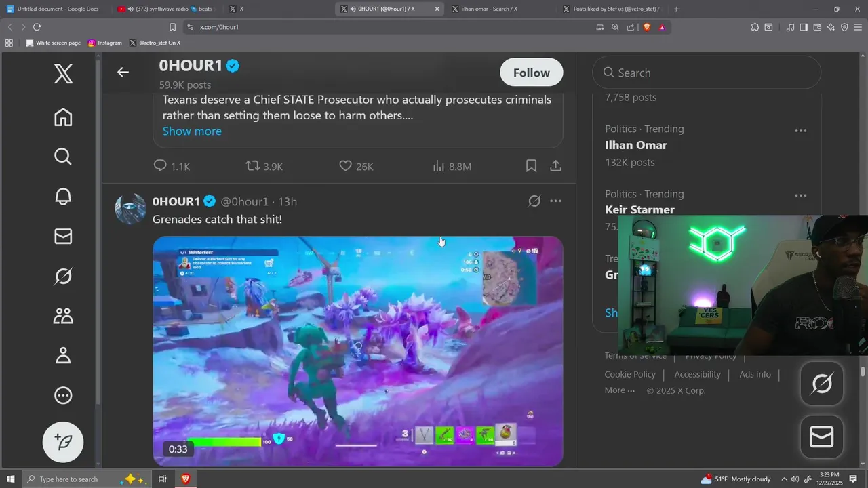Go to Home in X sidebar
The height and width of the screenshot is (488, 868).
63,117
